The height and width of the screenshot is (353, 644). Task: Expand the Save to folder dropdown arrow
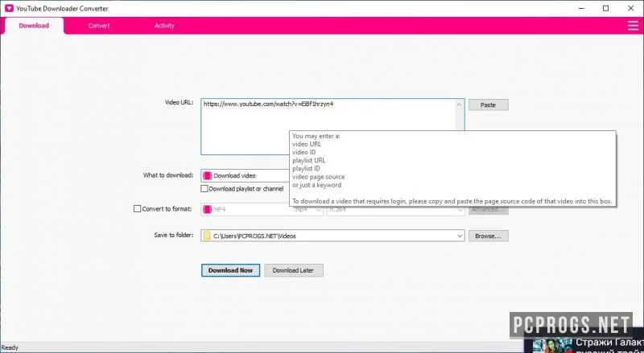point(460,236)
